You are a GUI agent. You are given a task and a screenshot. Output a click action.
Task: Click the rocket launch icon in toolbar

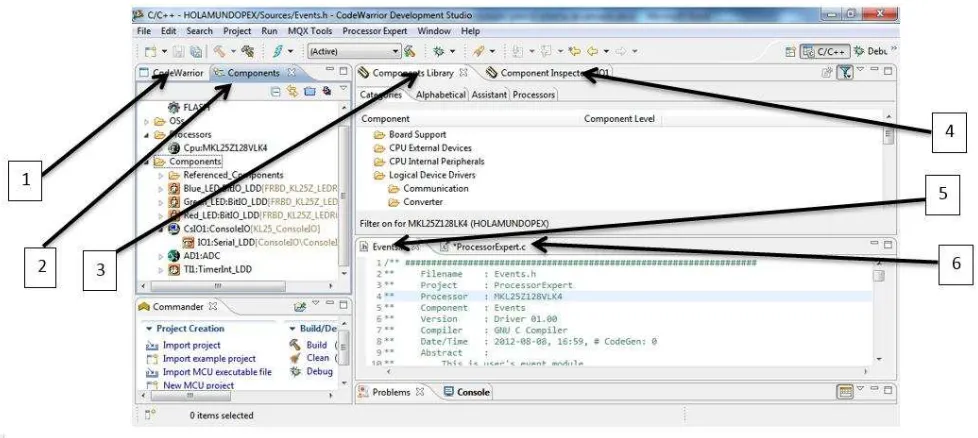click(478, 51)
